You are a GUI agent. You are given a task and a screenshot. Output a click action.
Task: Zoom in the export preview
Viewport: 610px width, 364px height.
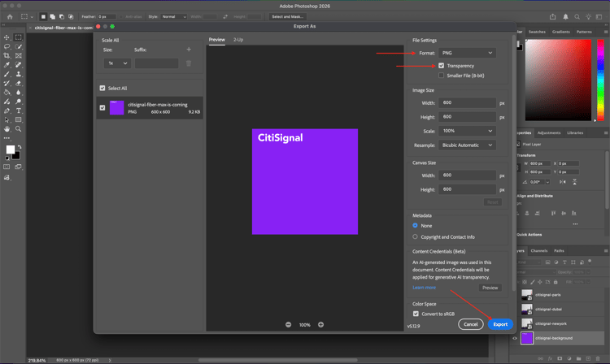[x=320, y=324]
